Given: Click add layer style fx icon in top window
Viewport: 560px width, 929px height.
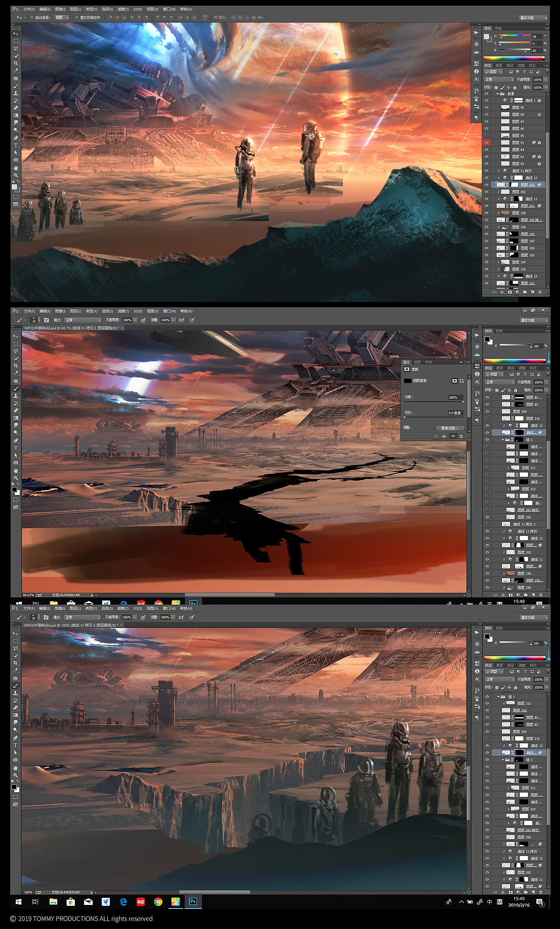Looking at the screenshot, I should click(502, 292).
